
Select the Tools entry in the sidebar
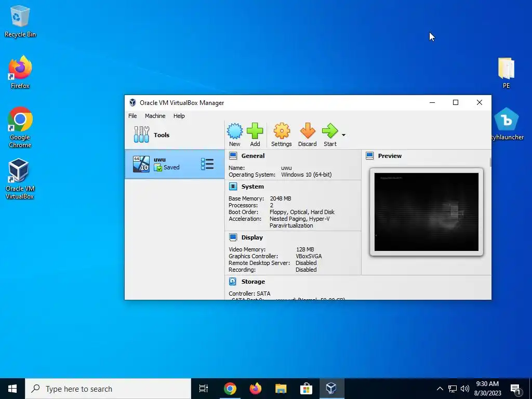[175, 135]
